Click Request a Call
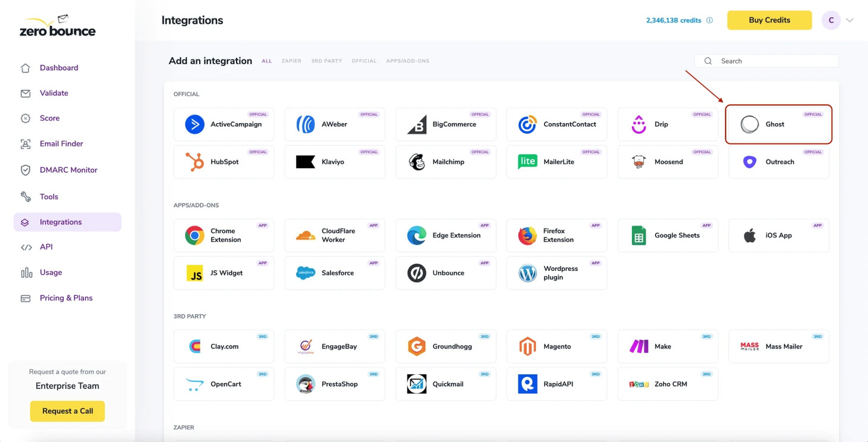The height and width of the screenshot is (442, 868). click(67, 411)
